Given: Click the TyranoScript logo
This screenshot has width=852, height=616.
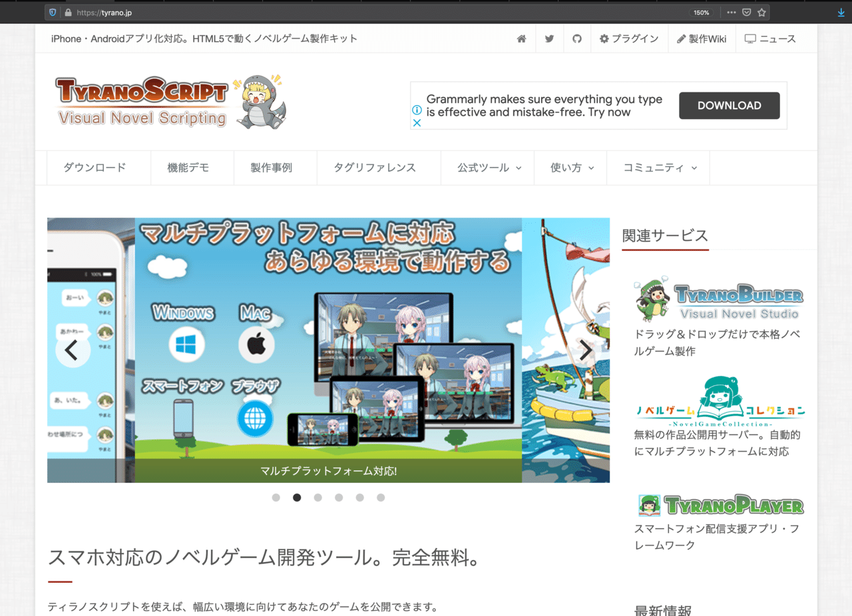Looking at the screenshot, I should (171, 101).
